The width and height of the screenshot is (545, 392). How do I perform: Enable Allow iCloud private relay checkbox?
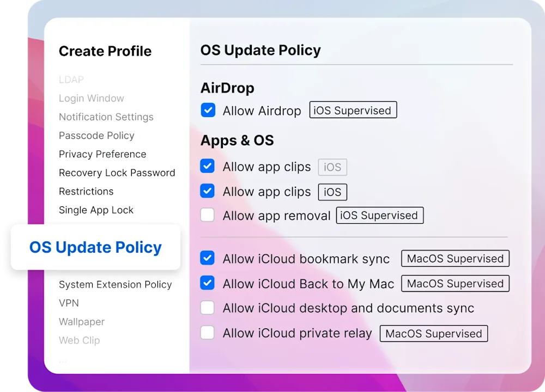click(208, 333)
